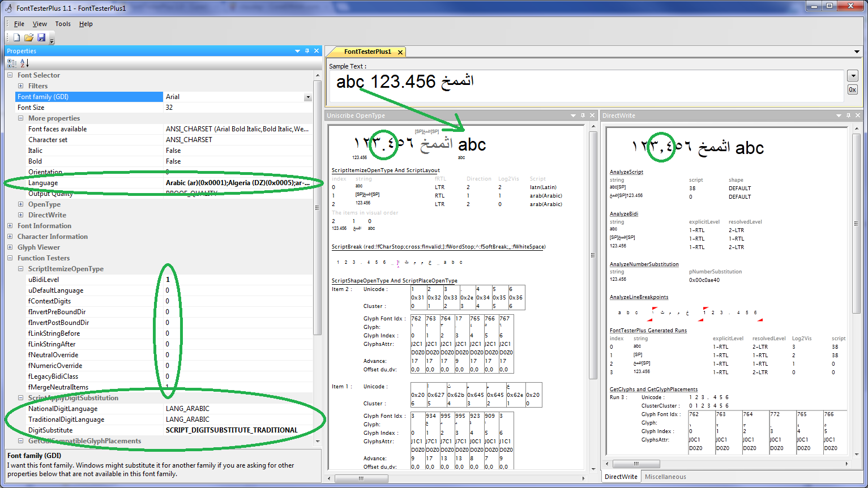Expand the Character Information category
This screenshot has width=868, height=488.
(x=10, y=237)
